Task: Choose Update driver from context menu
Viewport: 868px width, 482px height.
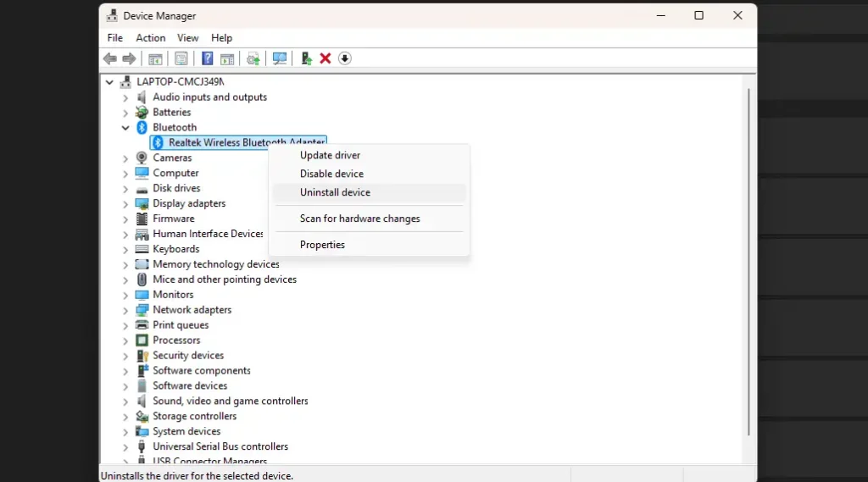Action: (370, 156)
